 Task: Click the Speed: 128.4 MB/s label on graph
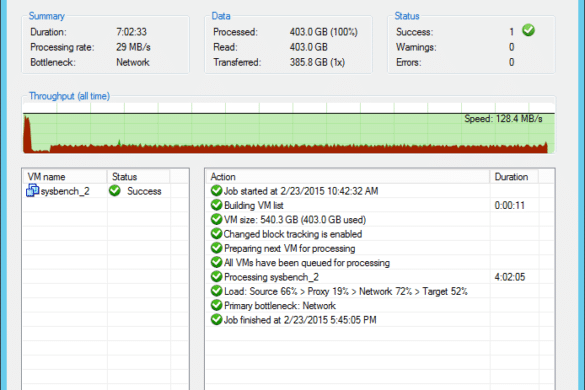pyautogui.click(x=503, y=119)
